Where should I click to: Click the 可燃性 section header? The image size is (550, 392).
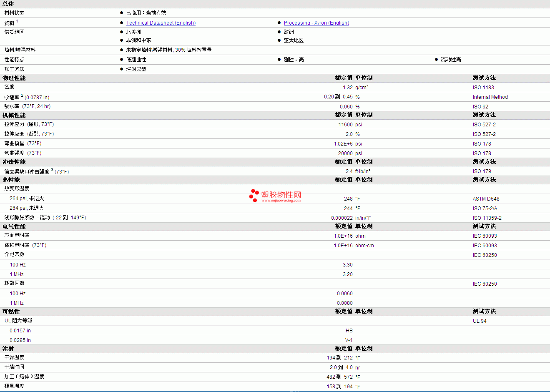(11, 312)
